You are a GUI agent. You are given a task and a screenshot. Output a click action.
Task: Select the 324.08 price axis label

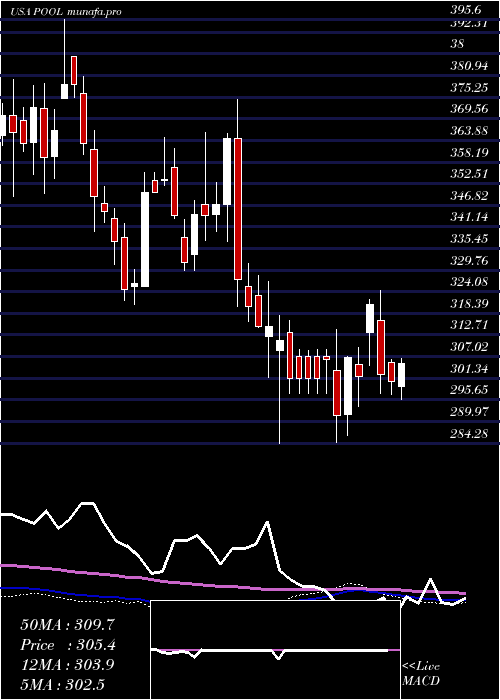coord(469,282)
